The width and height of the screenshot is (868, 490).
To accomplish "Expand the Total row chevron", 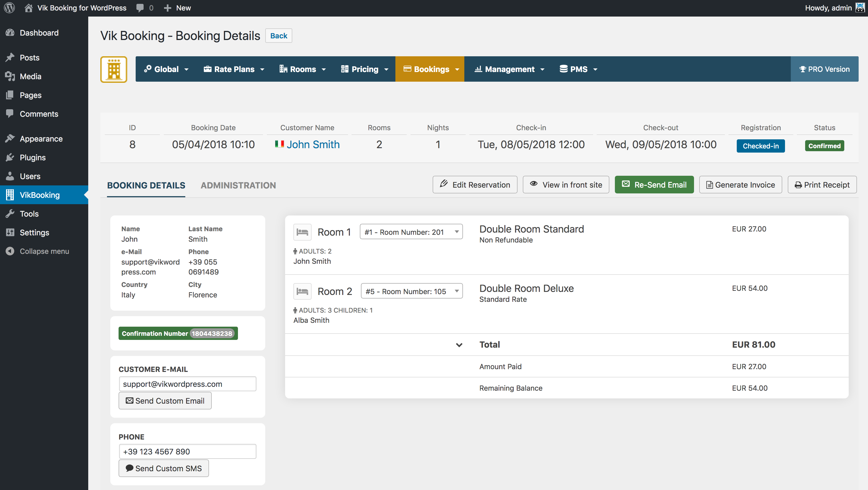I will coord(459,345).
